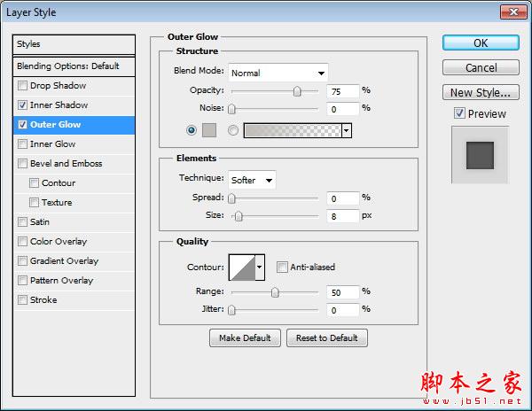Toggle the Preview checkbox
This screenshot has height=411, width=532.
(459, 113)
